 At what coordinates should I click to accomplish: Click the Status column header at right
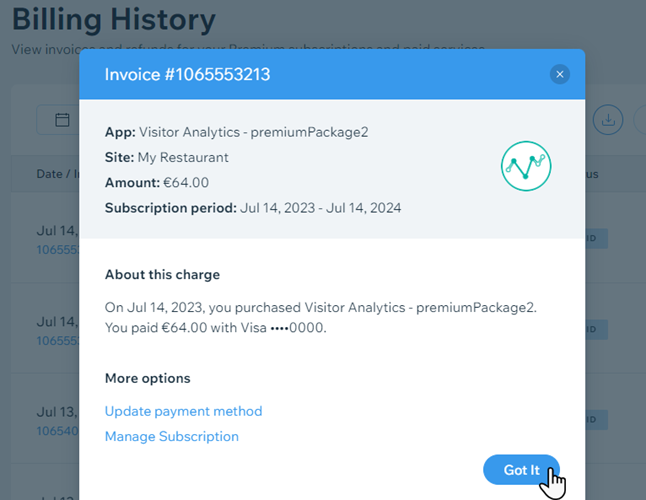tap(592, 174)
